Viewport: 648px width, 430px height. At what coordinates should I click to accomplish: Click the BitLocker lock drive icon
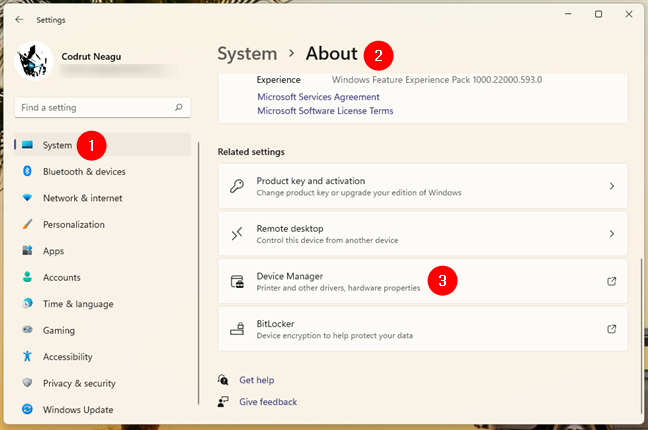pyautogui.click(x=237, y=329)
